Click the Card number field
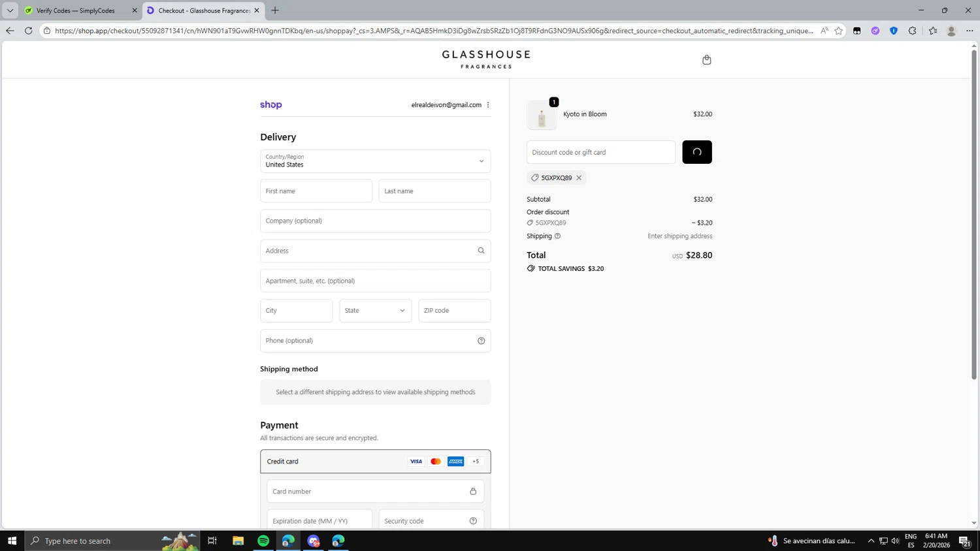Screen dimensions: 980x551 point(376,492)
